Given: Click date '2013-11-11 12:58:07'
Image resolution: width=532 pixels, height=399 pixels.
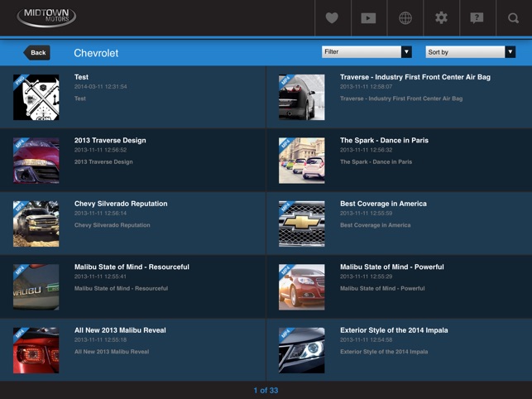Looking at the screenshot, I should click(x=366, y=87).
